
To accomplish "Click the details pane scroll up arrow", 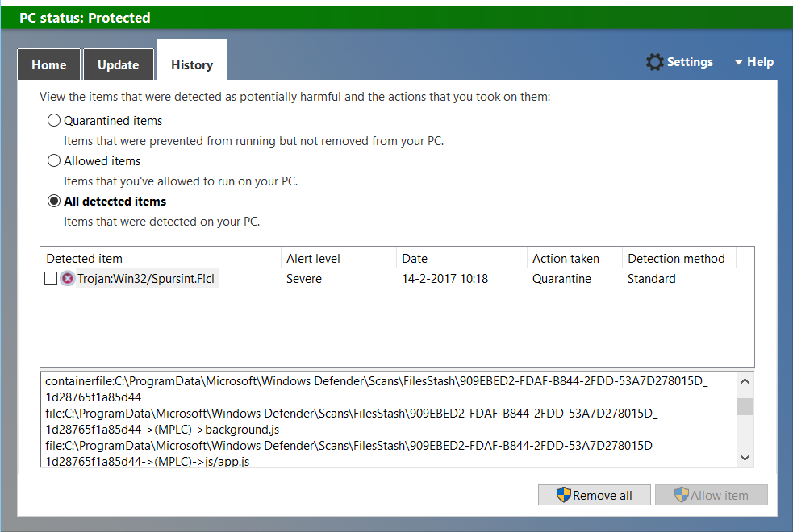I will click(745, 381).
